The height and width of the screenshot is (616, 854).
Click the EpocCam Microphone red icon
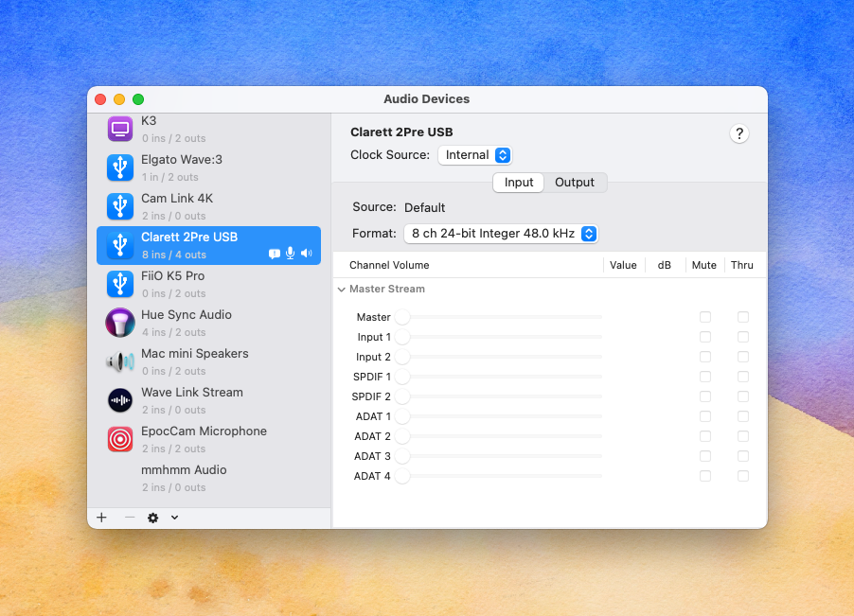point(120,439)
